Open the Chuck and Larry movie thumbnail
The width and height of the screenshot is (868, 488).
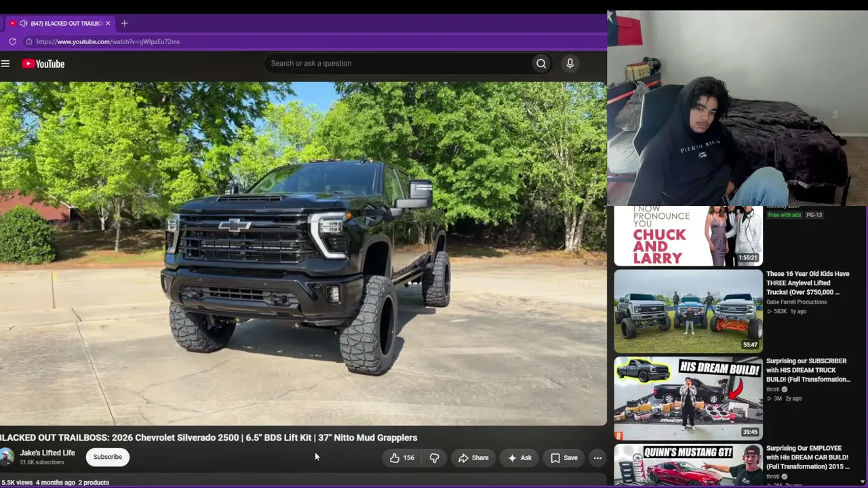point(688,235)
